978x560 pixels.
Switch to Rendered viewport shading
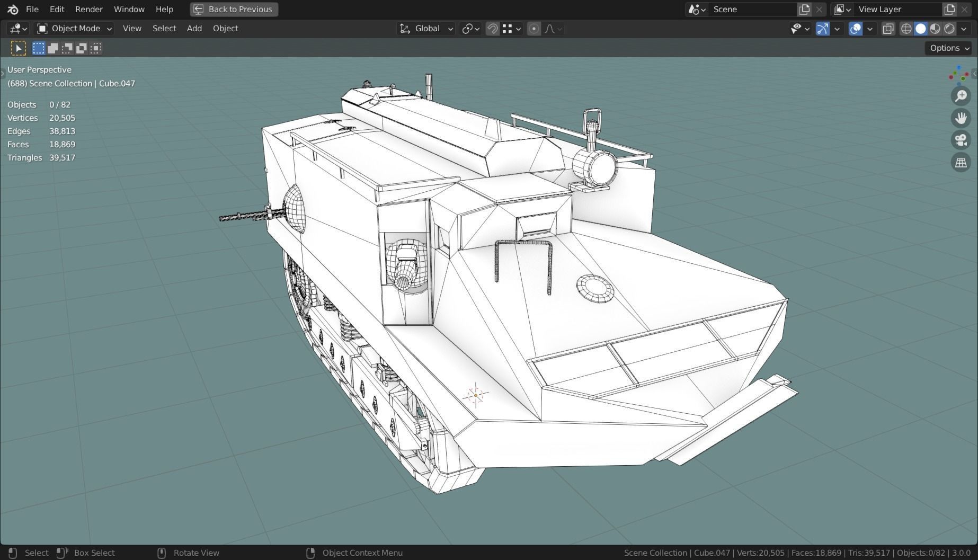(x=949, y=29)
